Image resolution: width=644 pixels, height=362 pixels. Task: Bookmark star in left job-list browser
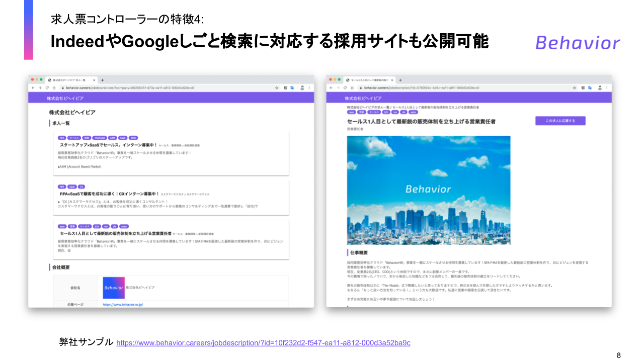pos(277,87)
